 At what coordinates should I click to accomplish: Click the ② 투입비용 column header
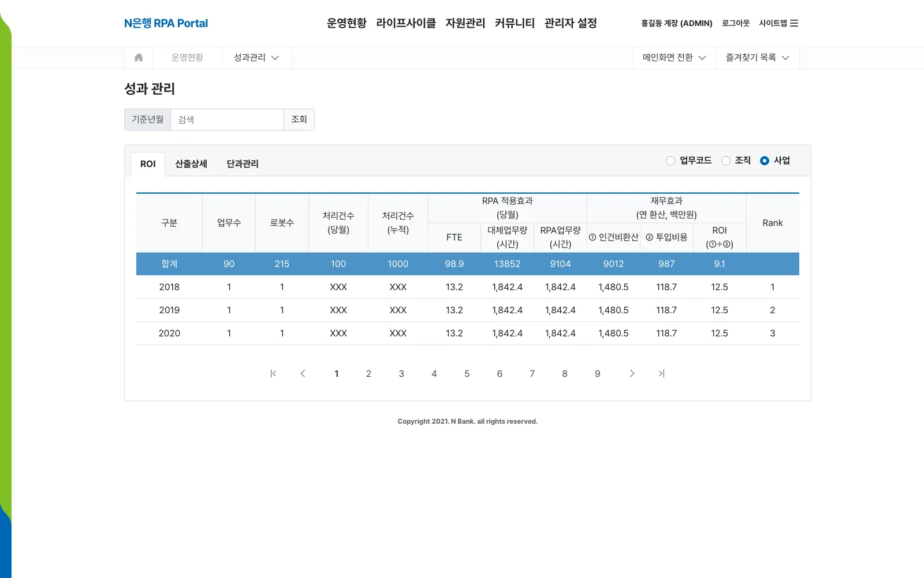click(666, 237)
